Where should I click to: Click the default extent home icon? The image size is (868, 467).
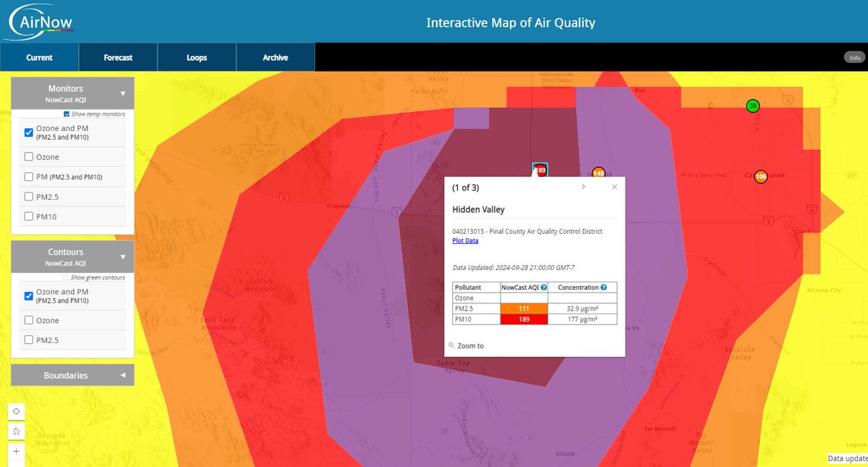pyautogui.click(x=16, y=430)
